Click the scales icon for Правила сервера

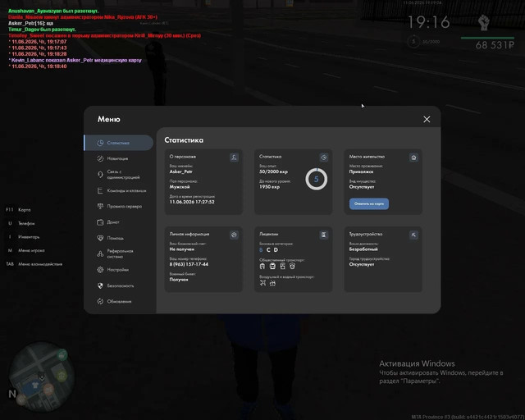100,207
